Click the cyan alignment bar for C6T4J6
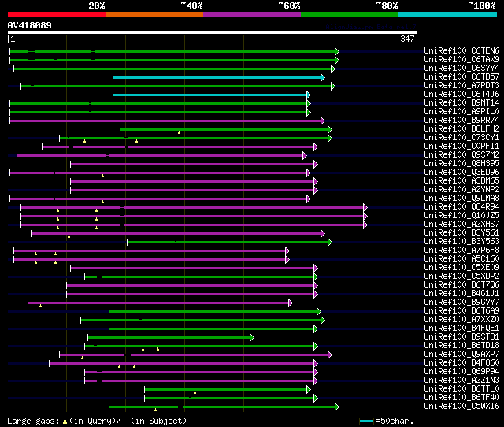Screen dimensions: 504x427 click(210, 95)
